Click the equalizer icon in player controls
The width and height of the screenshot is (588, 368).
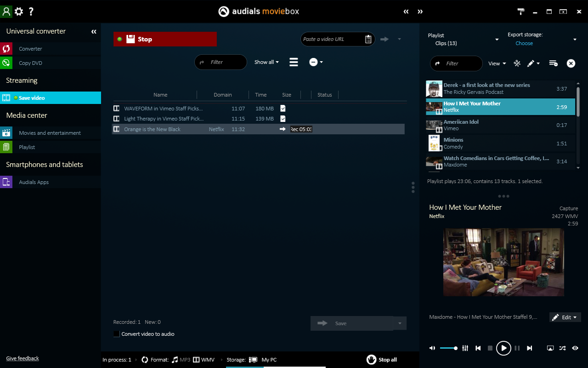click(465, 348)
